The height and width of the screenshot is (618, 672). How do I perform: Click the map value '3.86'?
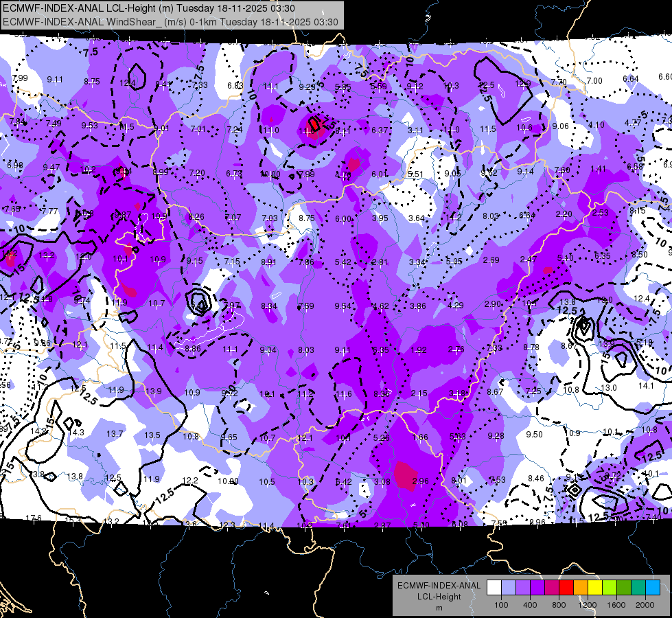point(417,306)
